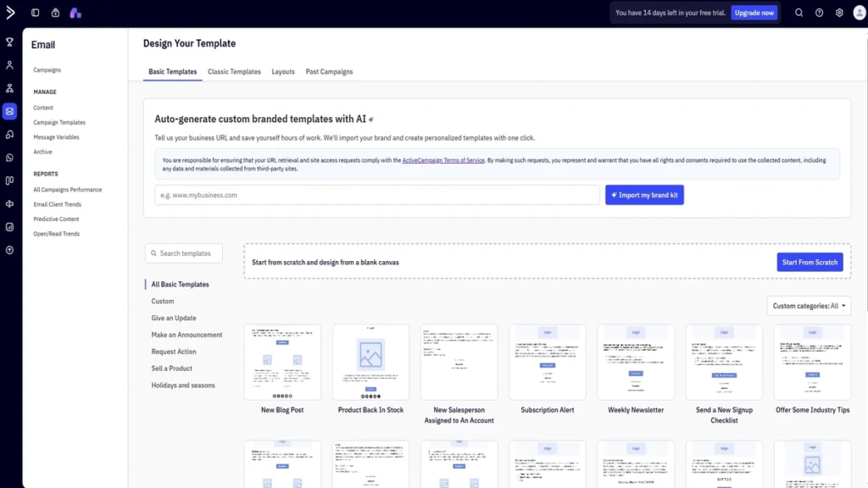Choose the Send a New Signup Checklist thumbnail
Screen dimensions: 868x488
coord(724,362)
